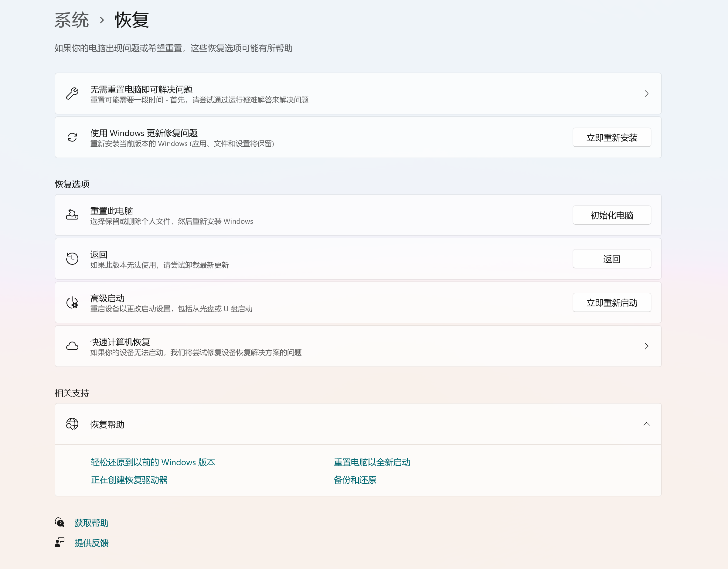
Task: Select the 返回 history clock icon
Action: pyautogui.click(x=72, y=259)
